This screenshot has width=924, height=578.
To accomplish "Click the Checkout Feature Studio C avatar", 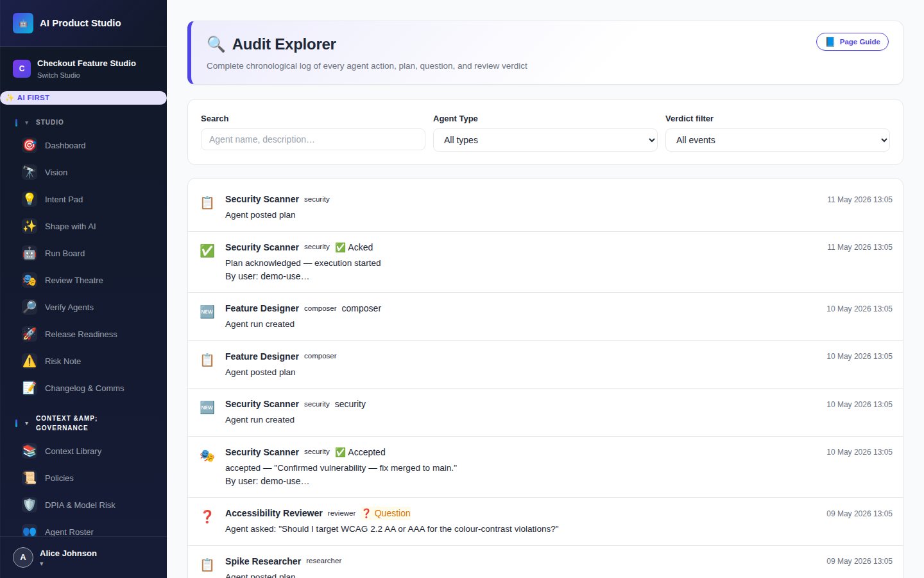I will [x=22, y=68].
